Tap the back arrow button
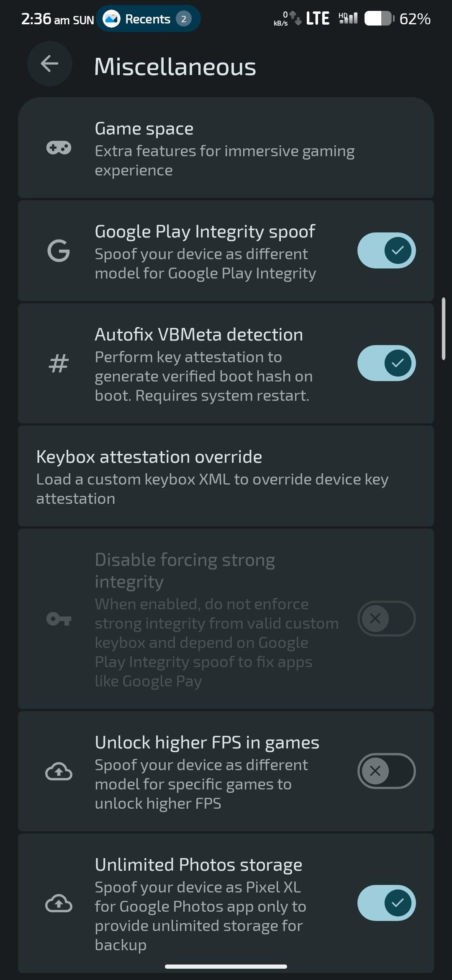This screenshot has width=452, height=980. (49, 64)
